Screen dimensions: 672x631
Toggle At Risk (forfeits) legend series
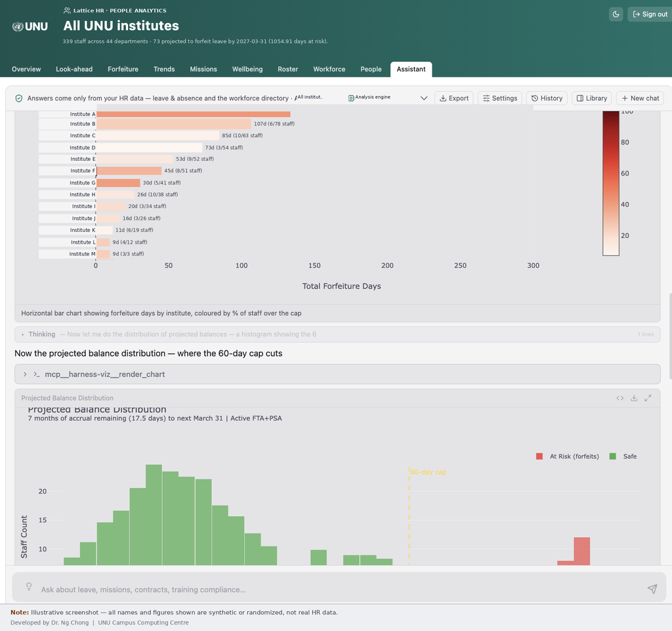pos(567,456)
